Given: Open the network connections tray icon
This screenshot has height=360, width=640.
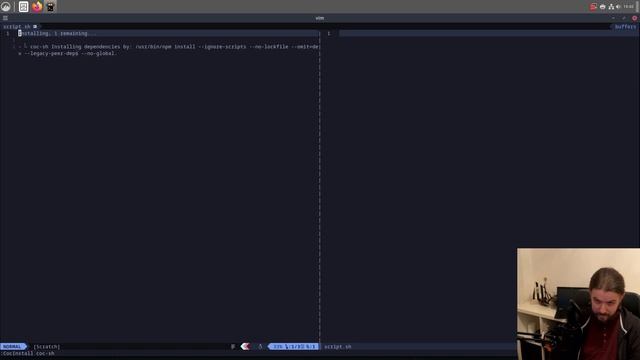Looking at the screenshot, I should click(x=611, y=7).
